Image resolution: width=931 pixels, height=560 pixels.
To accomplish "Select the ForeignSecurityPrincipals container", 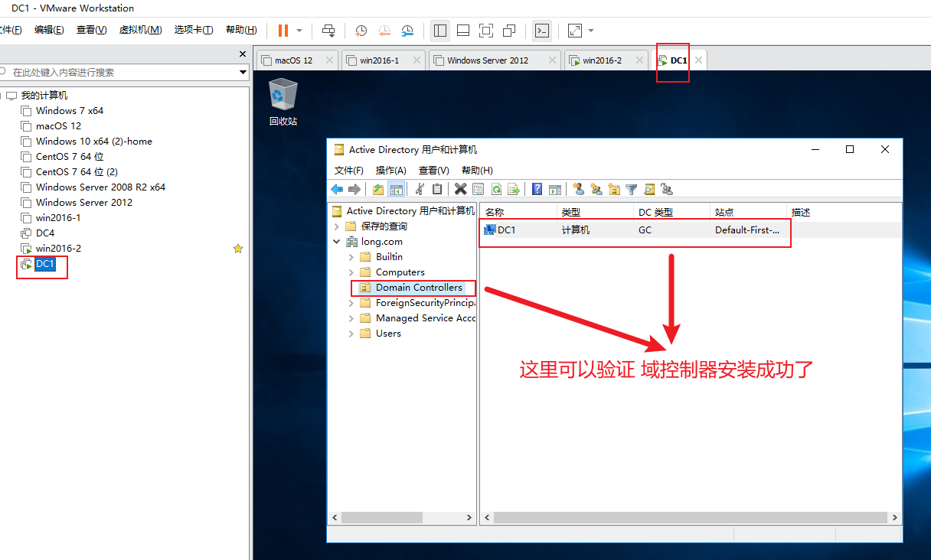I will [x=425, y=303].
